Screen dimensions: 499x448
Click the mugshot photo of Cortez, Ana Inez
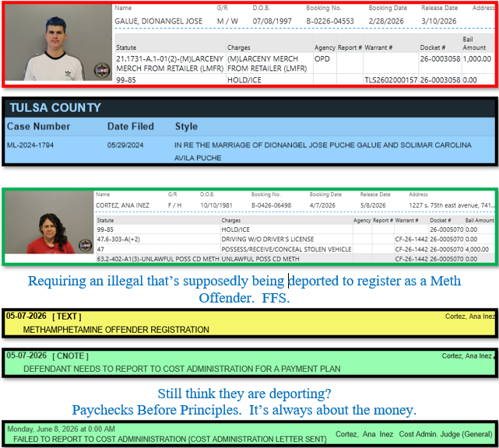coord(49,222)
